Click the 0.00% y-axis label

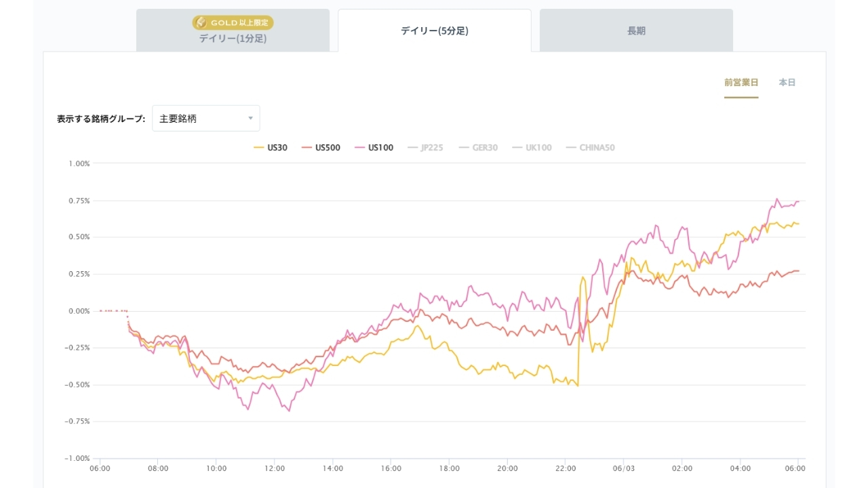click(x=79, y=311)
